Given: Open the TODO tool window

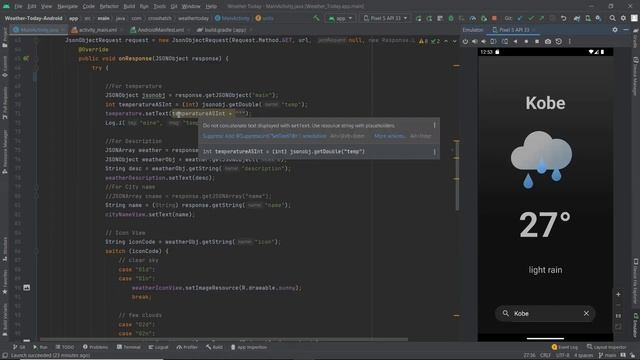Looking at the screenshot, I should point(65,347).
